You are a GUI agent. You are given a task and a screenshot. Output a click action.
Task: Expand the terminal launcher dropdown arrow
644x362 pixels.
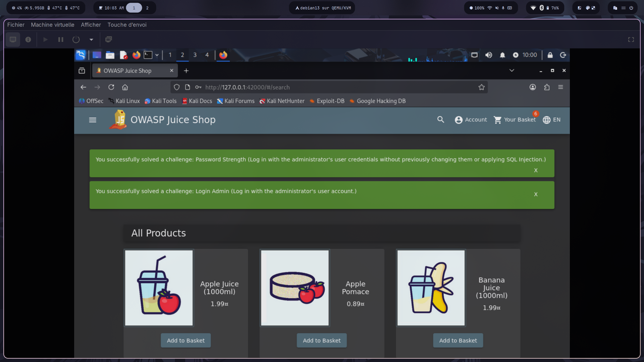coord(157,55)
